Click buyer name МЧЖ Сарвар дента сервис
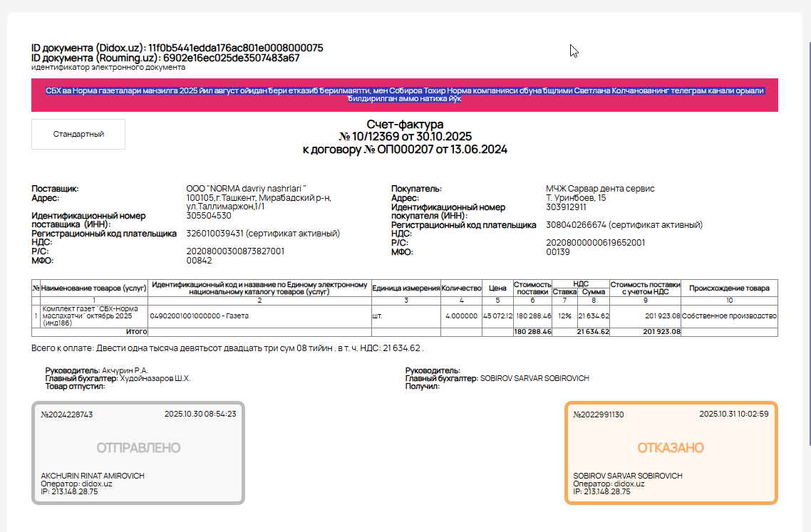 click(600, 189)
